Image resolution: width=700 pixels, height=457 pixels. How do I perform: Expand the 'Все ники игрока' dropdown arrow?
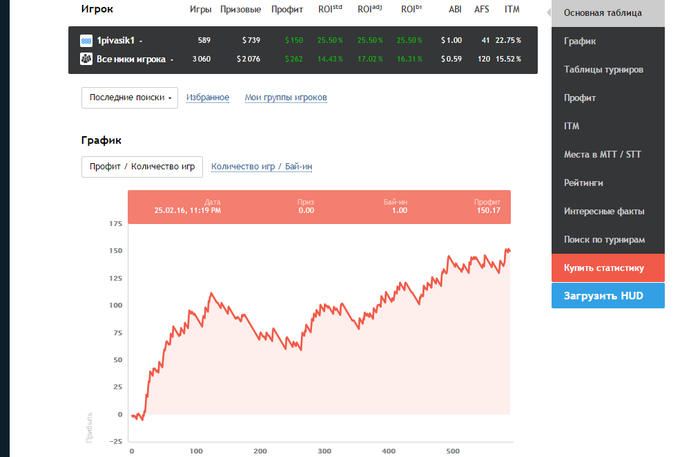click(173, 60)
